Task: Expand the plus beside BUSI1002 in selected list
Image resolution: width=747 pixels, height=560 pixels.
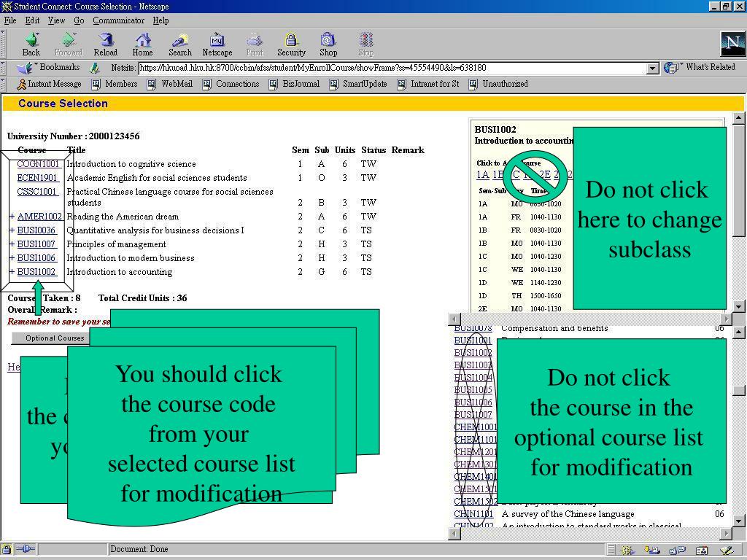Action: (12, 272)
